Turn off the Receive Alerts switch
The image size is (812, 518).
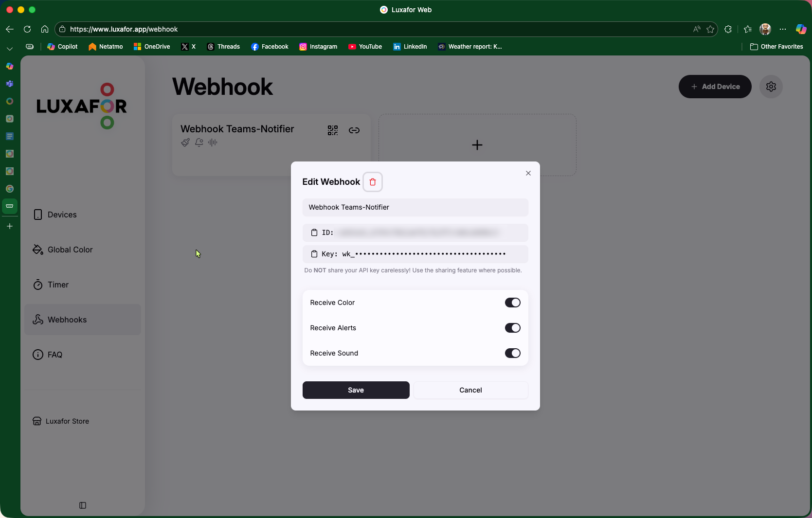tap(512, 328)
